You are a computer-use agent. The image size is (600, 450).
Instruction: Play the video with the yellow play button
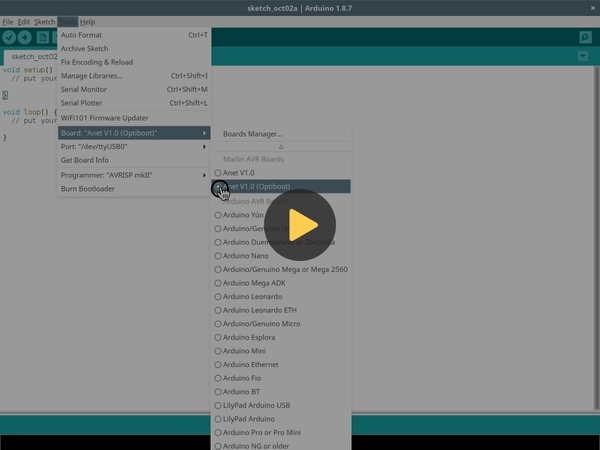pyautogui.click(x=300, y=225)
